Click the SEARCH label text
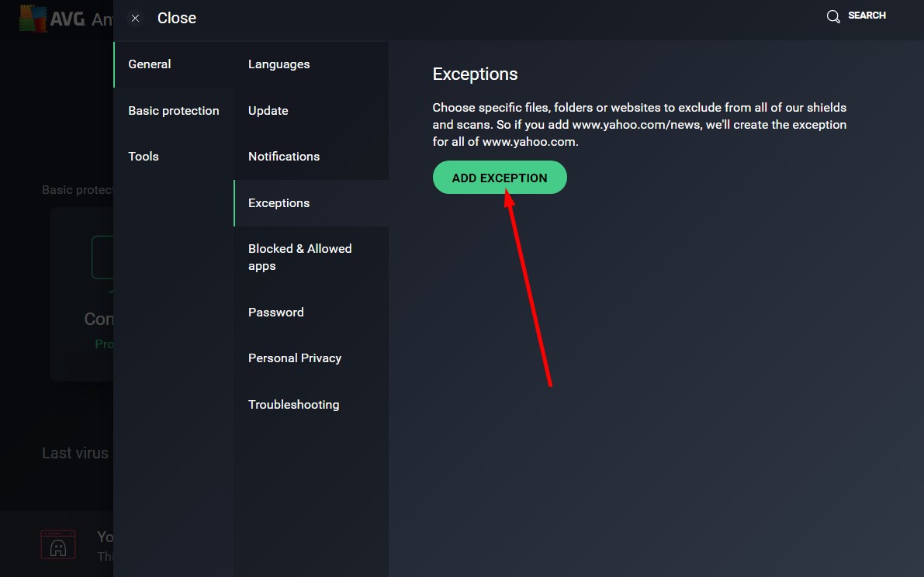 click(867, 16)
